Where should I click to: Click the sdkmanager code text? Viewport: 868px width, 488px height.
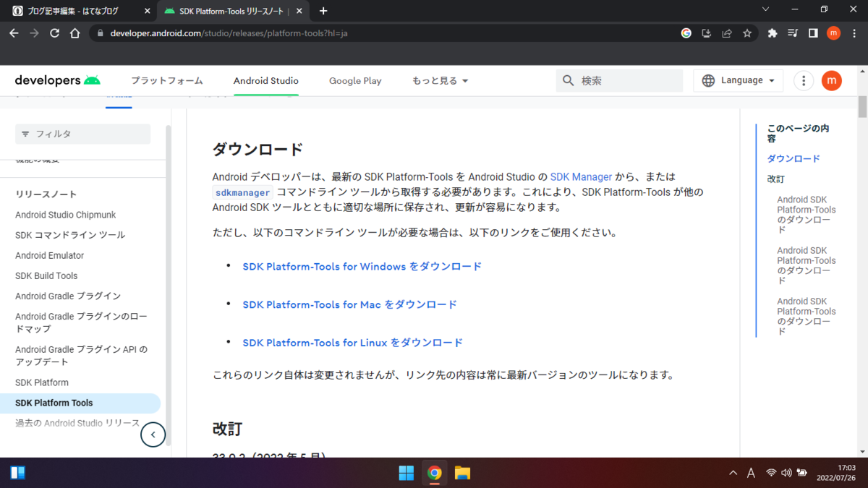click(x=243, y=193)
